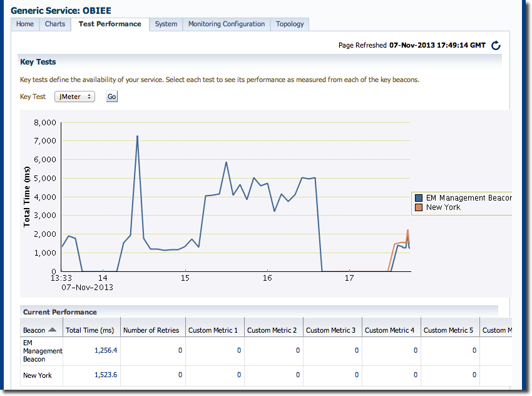Viewport: 532px width, 396px height.
Task: Sort by the Beacon column arrow
Action: coord(52,330)
